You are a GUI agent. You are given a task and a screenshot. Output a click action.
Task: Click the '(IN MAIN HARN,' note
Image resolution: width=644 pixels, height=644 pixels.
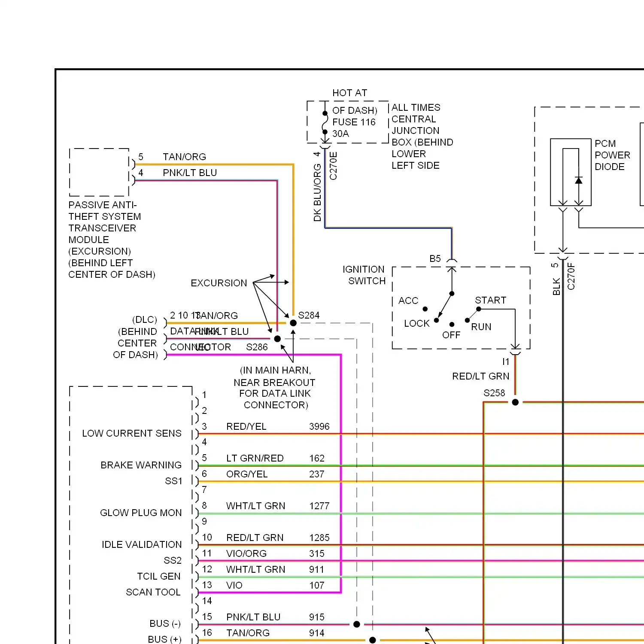click(x=275, y=370)
